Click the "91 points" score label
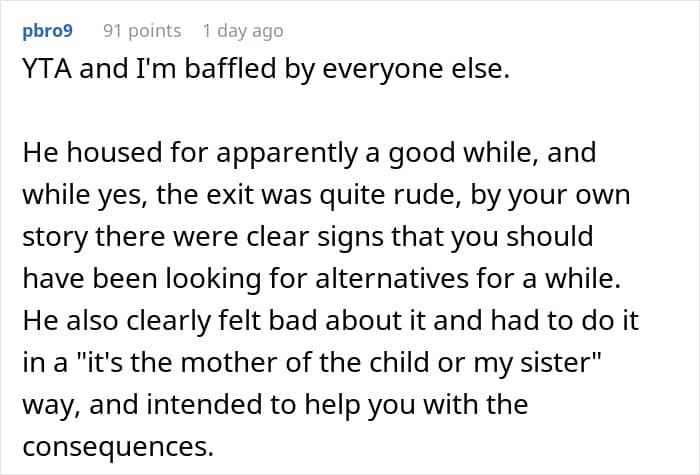The image size is (700, 475). coord(142,31)
